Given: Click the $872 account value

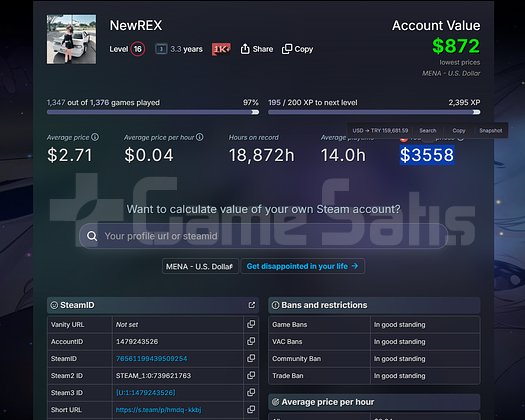Looking at the screenshot, I should 456,46.
